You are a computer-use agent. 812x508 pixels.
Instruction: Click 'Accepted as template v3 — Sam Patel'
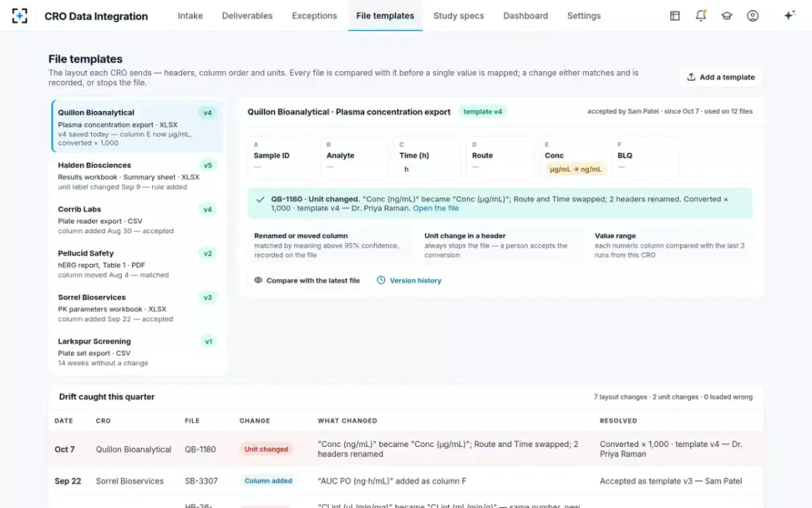(x=671, y=481)
